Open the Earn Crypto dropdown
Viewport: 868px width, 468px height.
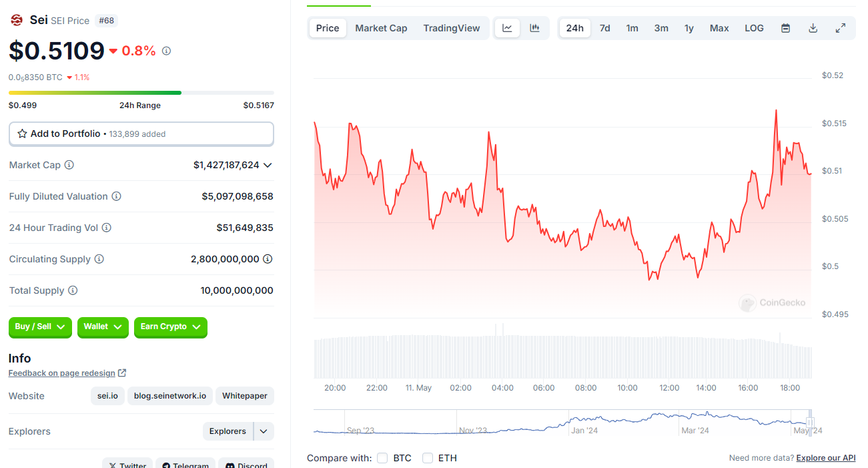coord(171,327)
